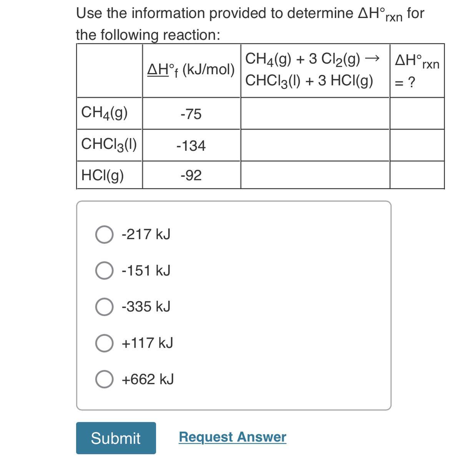This screenshot has width=475, height=476.
Task: Pick the -335 kJ radio button
Action: (104, 307)
